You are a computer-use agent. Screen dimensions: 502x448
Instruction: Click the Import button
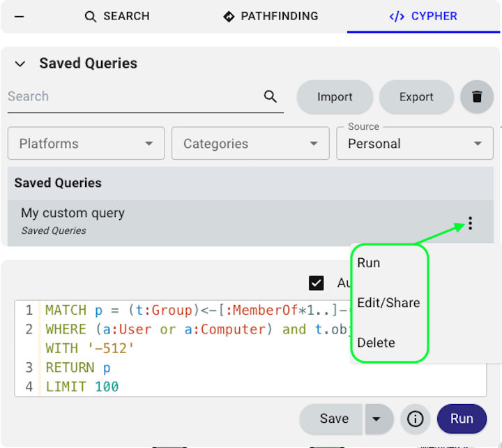[x=335, y=97]
